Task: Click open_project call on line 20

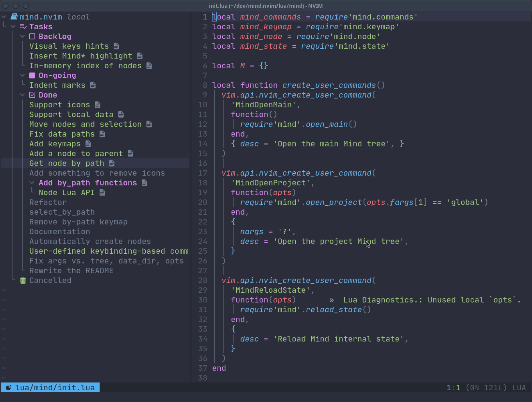Action: (334, 202)
